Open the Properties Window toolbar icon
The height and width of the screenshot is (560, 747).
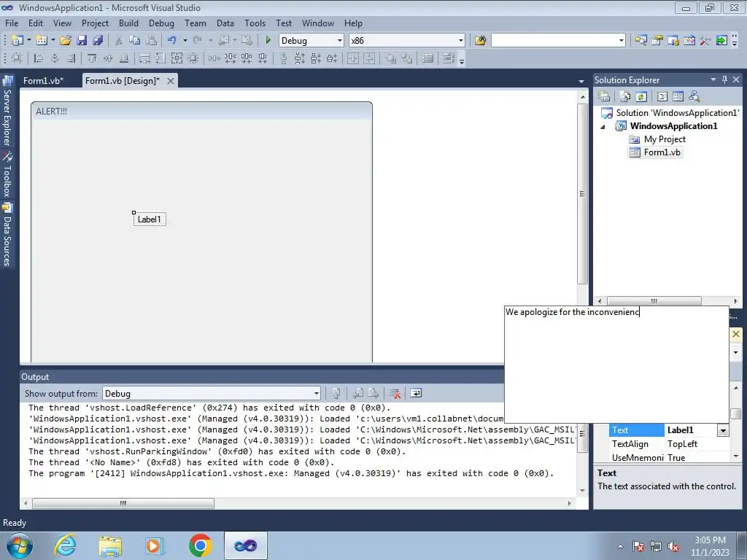click(657, 41)
